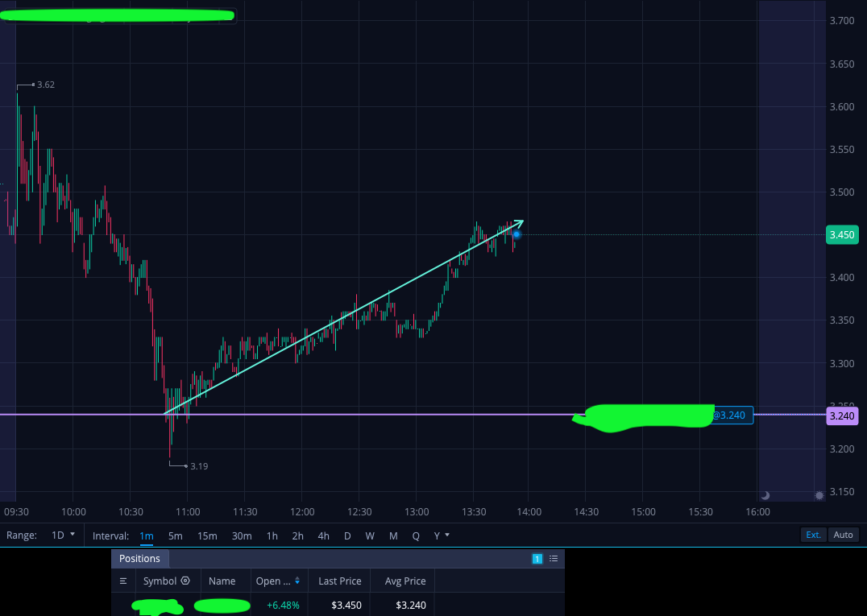Click the Avg Price column header

tap(405, 581)
